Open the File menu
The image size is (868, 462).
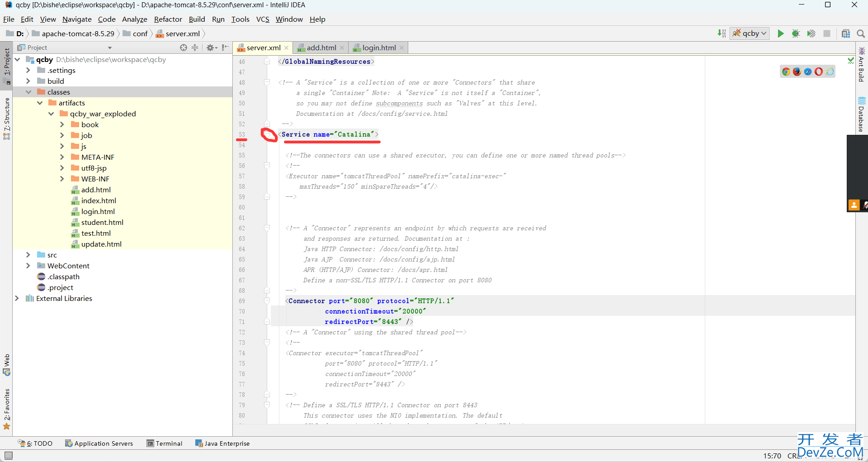coord(9,19)
